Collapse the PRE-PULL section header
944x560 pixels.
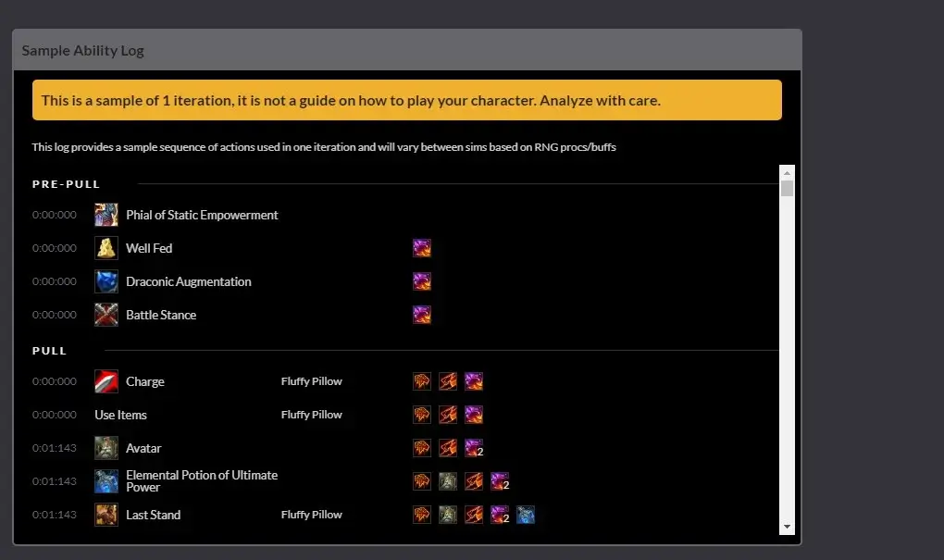(x=66, y=183)
